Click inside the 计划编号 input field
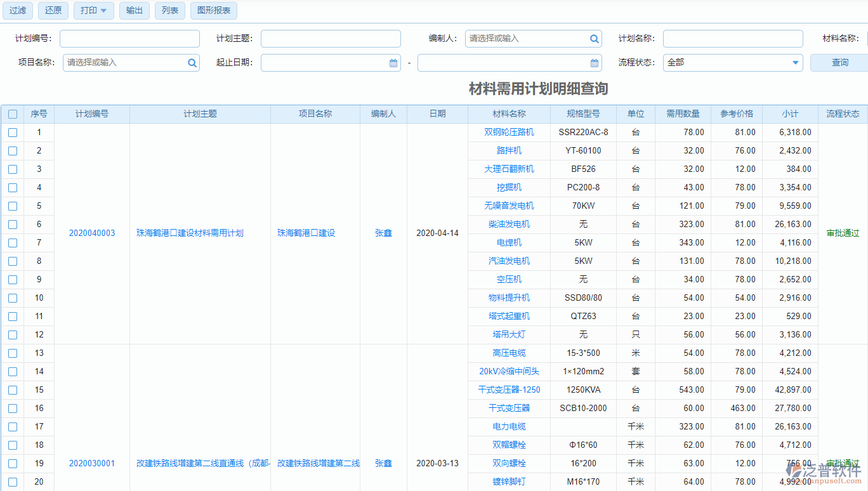 click(x=129, y=38)
